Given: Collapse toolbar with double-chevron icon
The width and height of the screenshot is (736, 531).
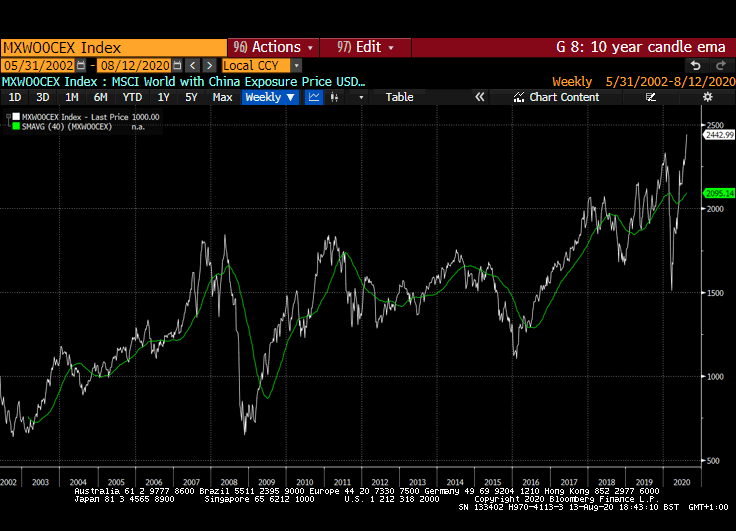Looking at the screenshot, I should pyautogui.click(x=479, y=97).
